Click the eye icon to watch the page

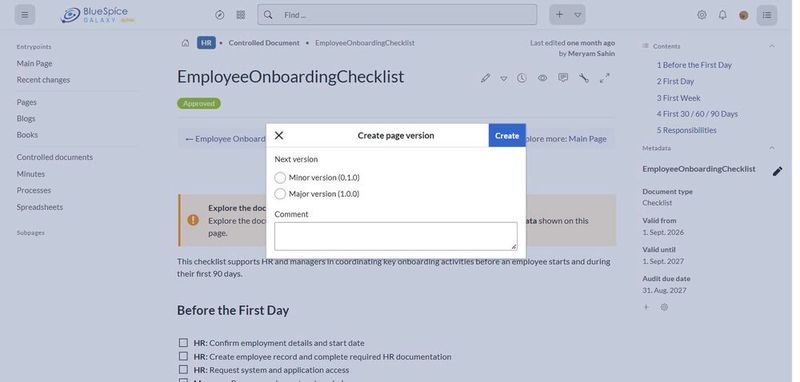point(542,78)
